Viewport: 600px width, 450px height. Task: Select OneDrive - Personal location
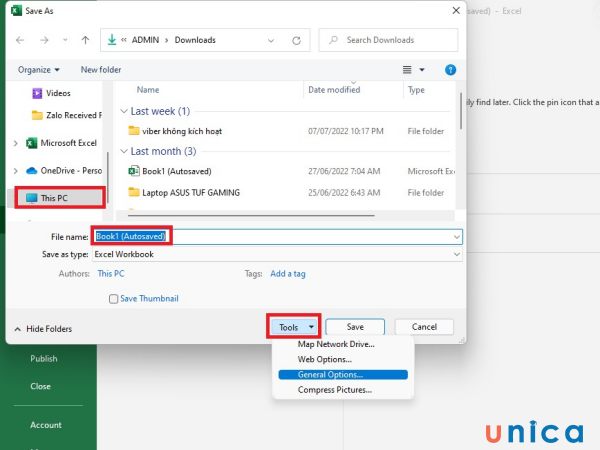click(x=64, y=171)
